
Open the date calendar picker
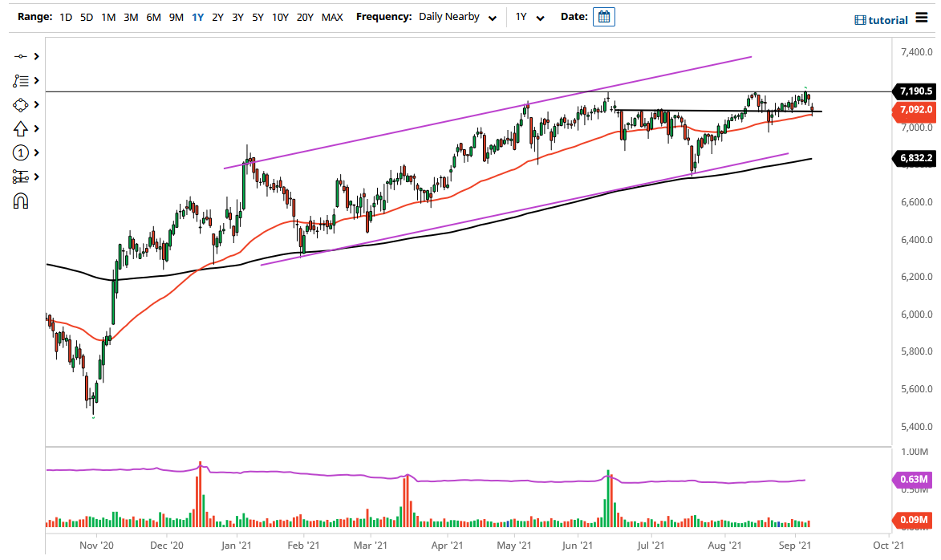(x=604, y=17)
